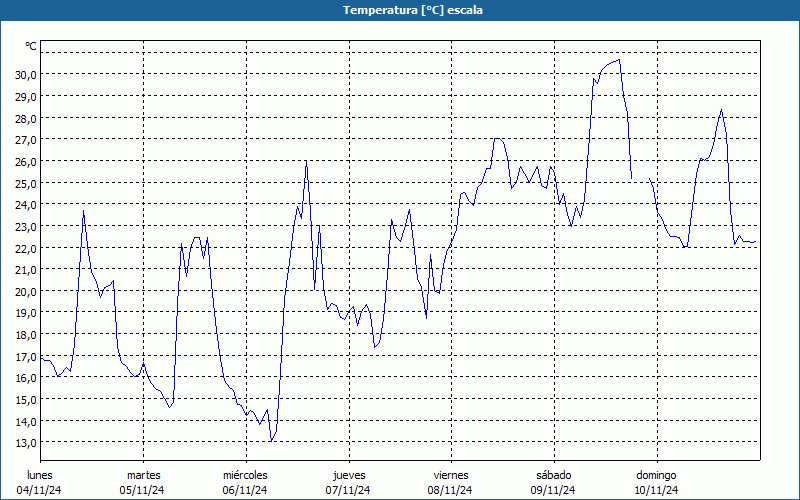The height and width of the screenshot is (500, 800).
Task: Click the 'miércoles' day label
Action: (245, 476)
